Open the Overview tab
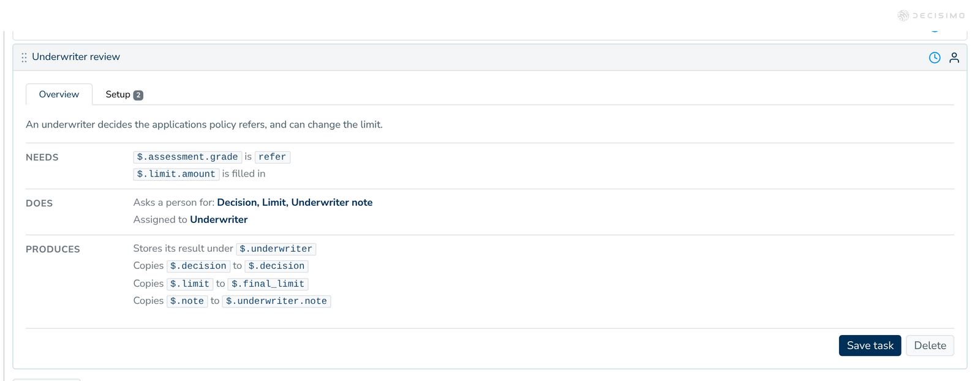Viewport: 980px width, 381px height. click(x=59, y=94)
